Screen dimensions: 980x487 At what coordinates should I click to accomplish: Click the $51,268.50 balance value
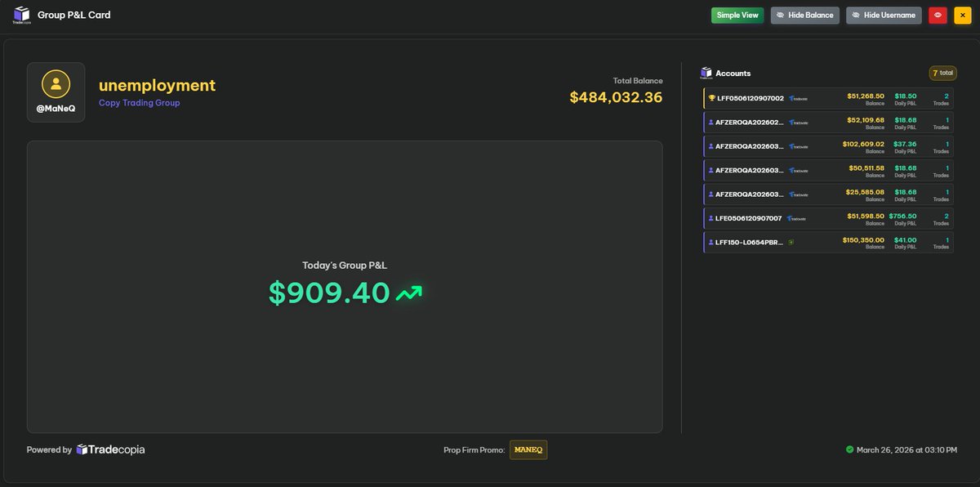pos(866,96)
